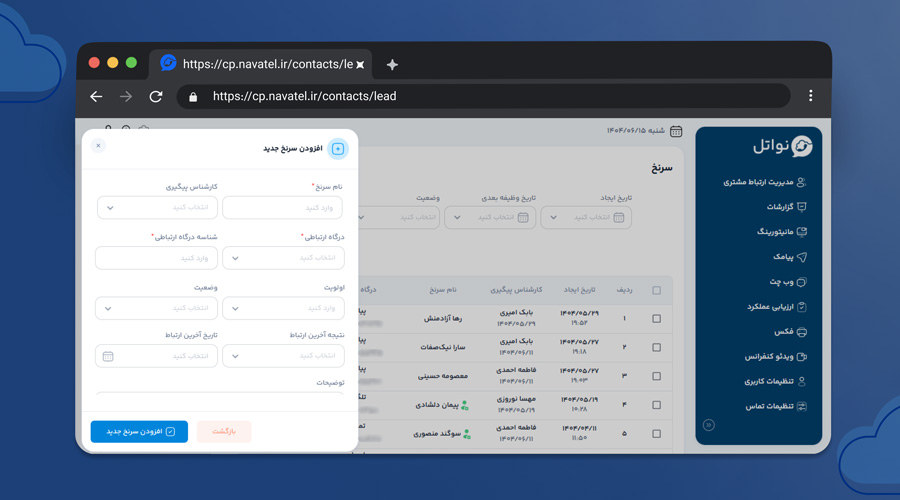Check the checkbox for row ۲ سارا نیک‌صفات
This screenshot has width=900, height=500.
coord(657,347)
